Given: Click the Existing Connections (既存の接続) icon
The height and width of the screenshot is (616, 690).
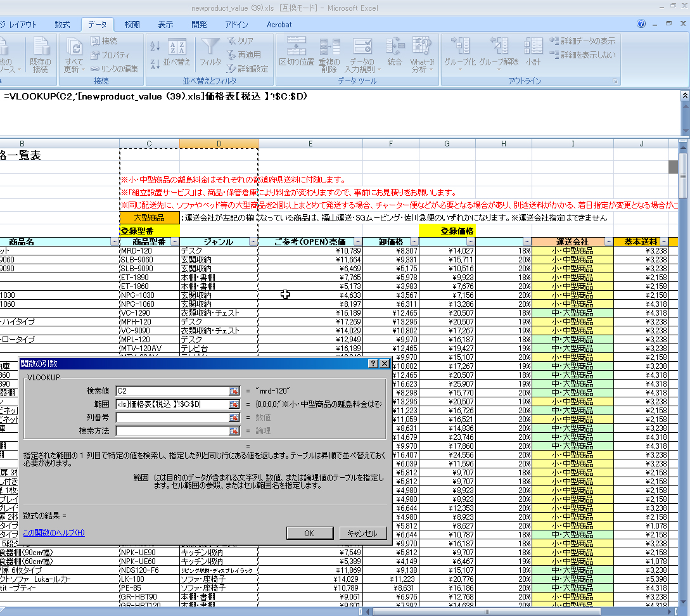Looking at the screenshot, I should click(40, 55).
